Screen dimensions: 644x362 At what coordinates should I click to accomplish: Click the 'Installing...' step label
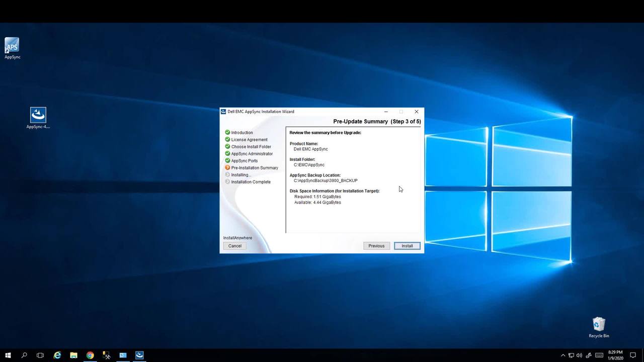tap(241, 175)
